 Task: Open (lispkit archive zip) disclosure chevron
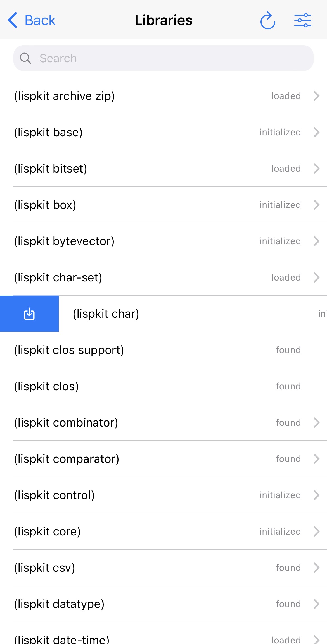pyautogui.click(x=316, y=96)
